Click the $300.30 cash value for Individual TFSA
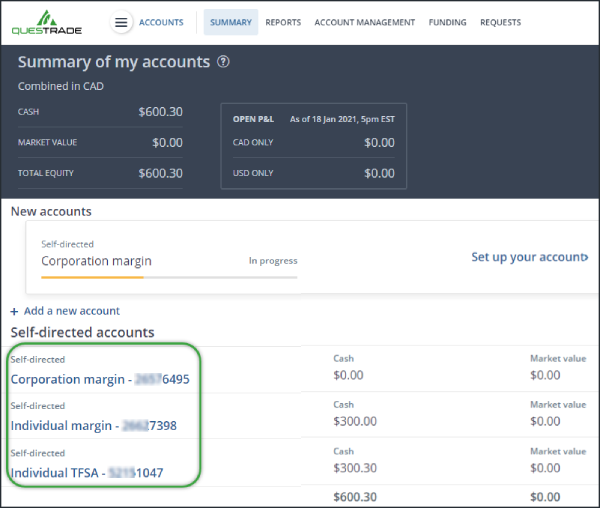 [355, 468]
